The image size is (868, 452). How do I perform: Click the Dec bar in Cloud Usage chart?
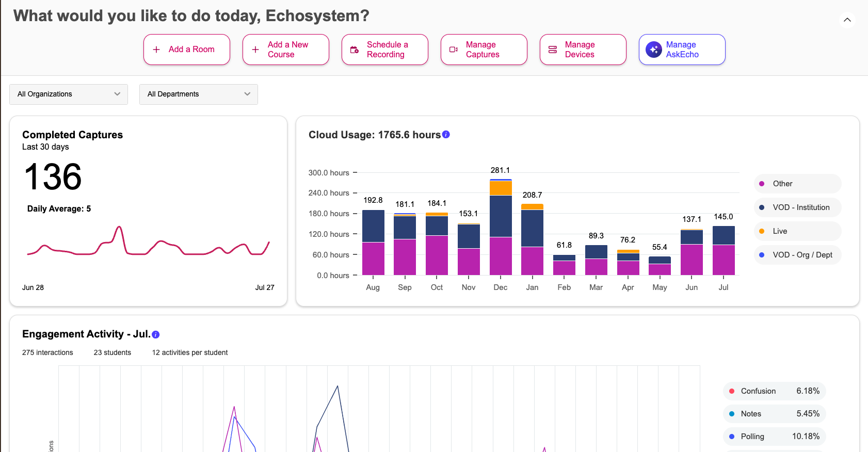pyautogui.click(x=501, y=227)
